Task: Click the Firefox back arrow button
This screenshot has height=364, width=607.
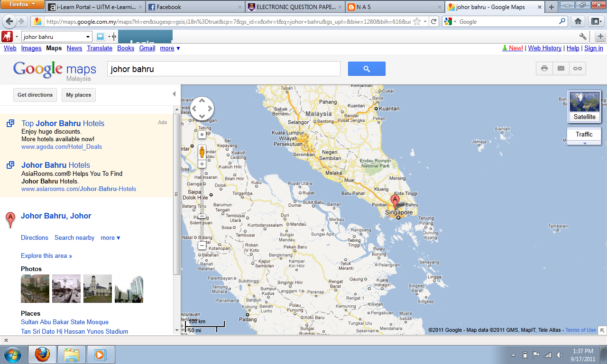Action: tap(9, 22)
